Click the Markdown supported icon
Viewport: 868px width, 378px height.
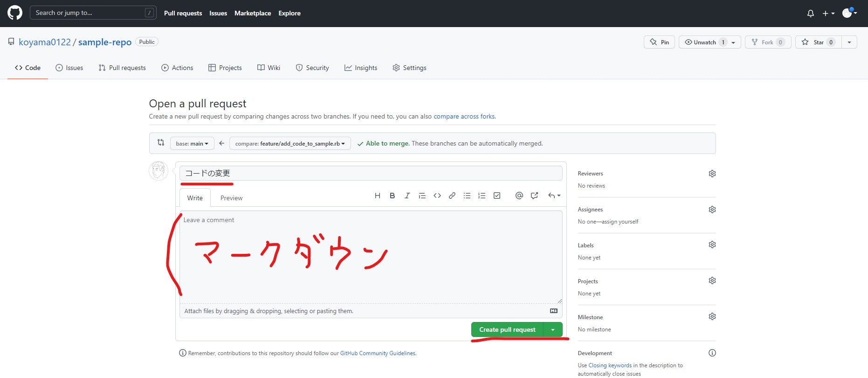click(x=554, y=311)
